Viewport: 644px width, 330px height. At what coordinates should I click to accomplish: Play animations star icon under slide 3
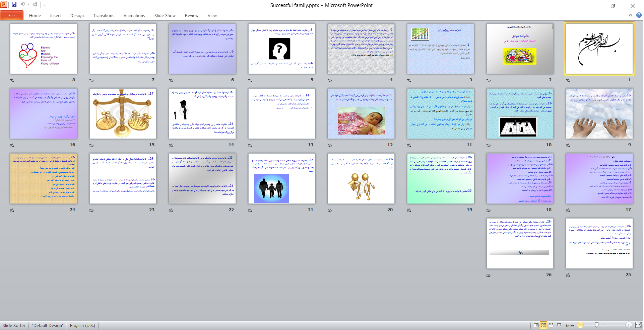pos(409,80)
